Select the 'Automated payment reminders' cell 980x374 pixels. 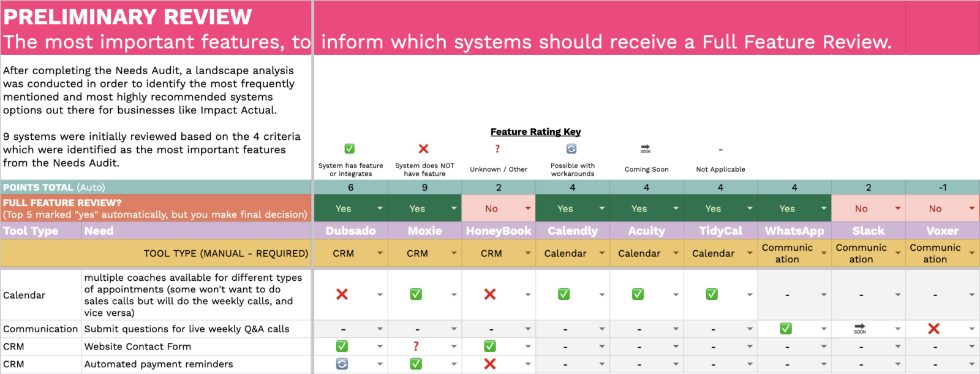coord(197,364)
